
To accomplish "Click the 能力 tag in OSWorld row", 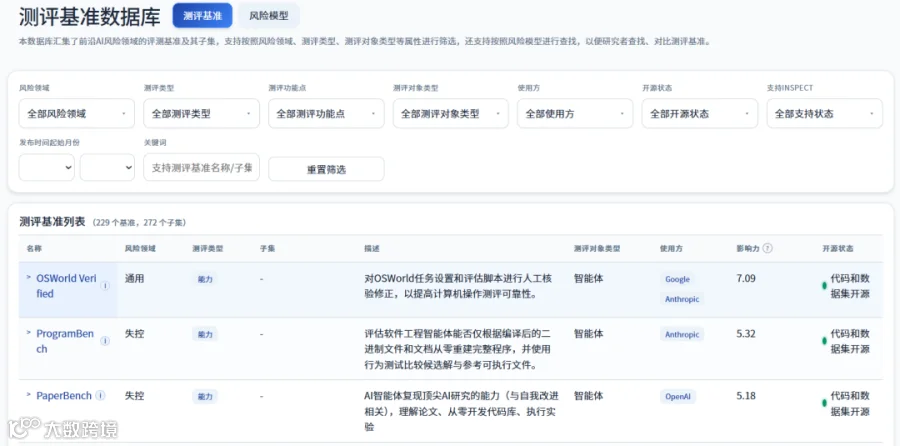I will point(205,280).
